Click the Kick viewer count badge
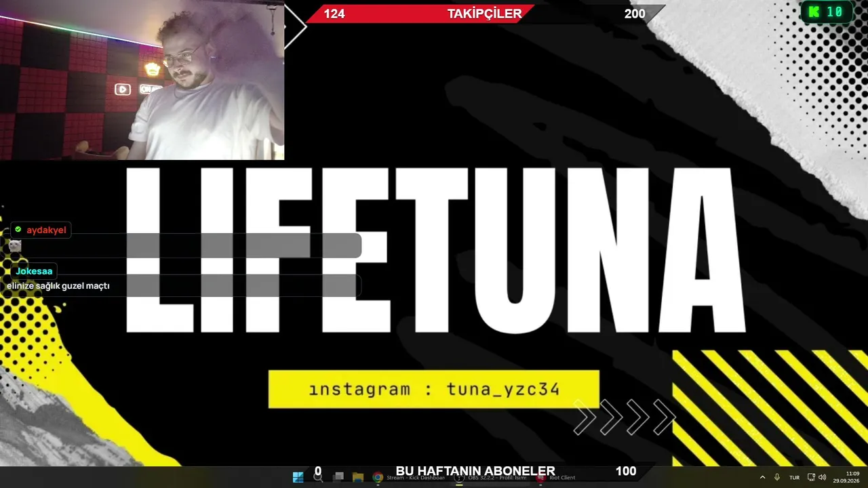 pyautogui.click(x=826, y=12)
